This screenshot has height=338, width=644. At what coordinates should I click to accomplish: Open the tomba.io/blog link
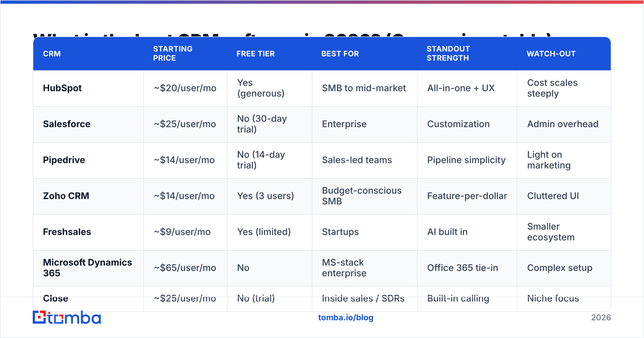346,318
